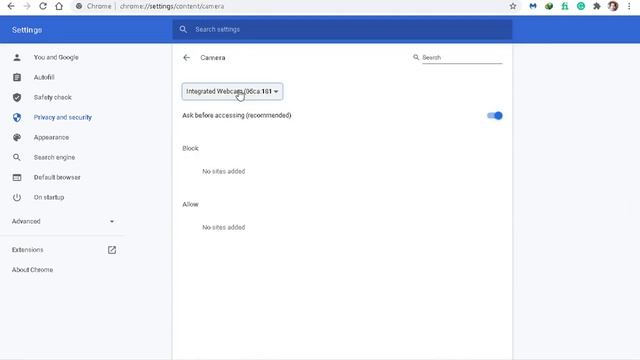Open the blue M extension icon
640x360 pixels.
[533, 6]
